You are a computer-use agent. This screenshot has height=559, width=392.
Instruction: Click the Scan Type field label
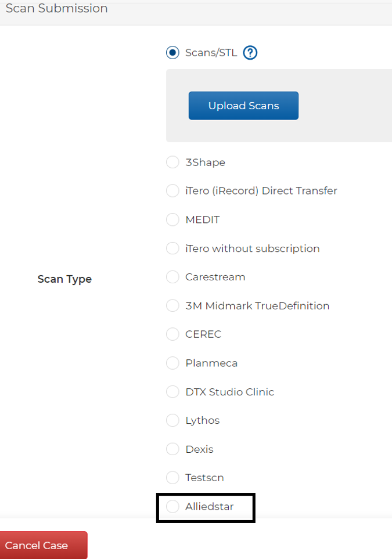pyautogui.click(x=64, y=279)
